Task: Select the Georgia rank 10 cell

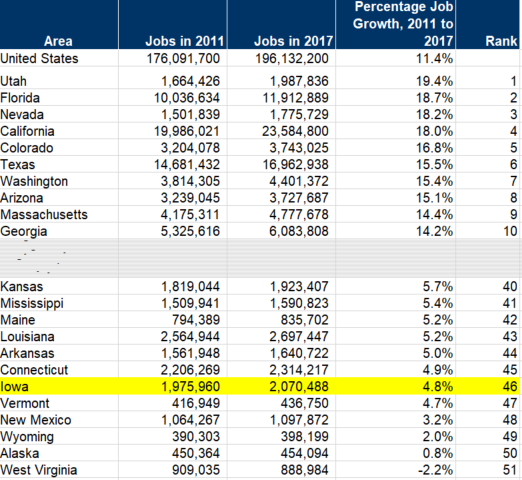Action: coord(488,231)
